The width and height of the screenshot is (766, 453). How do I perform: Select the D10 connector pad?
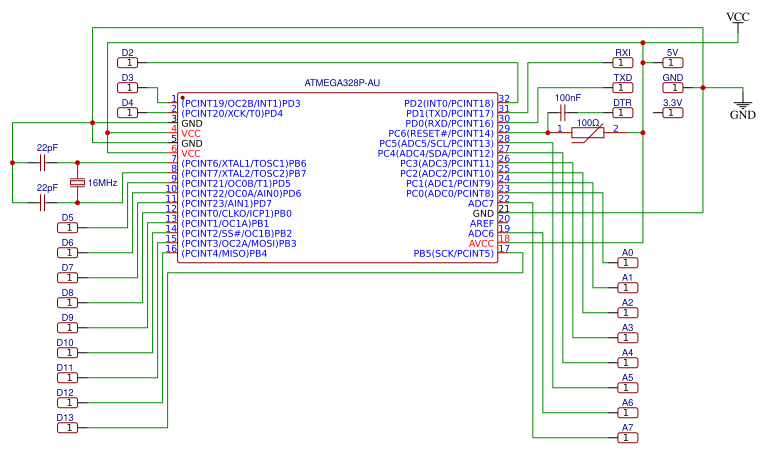[67, 352]
